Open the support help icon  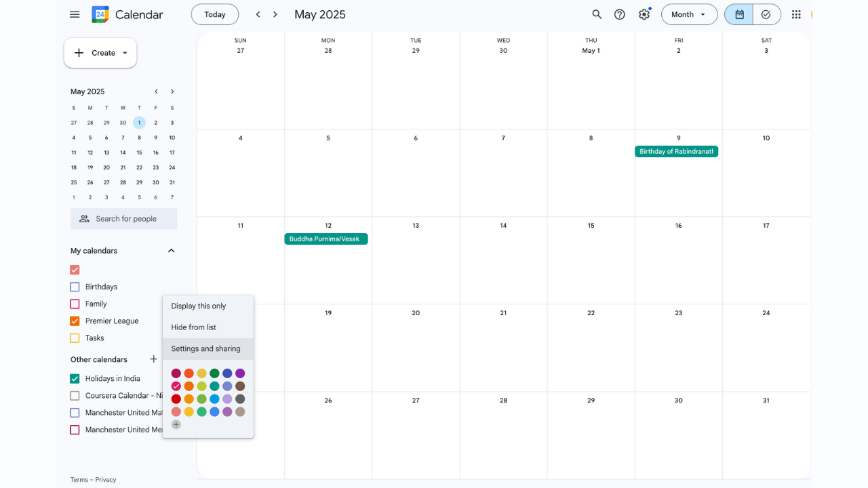click(620, 14)
